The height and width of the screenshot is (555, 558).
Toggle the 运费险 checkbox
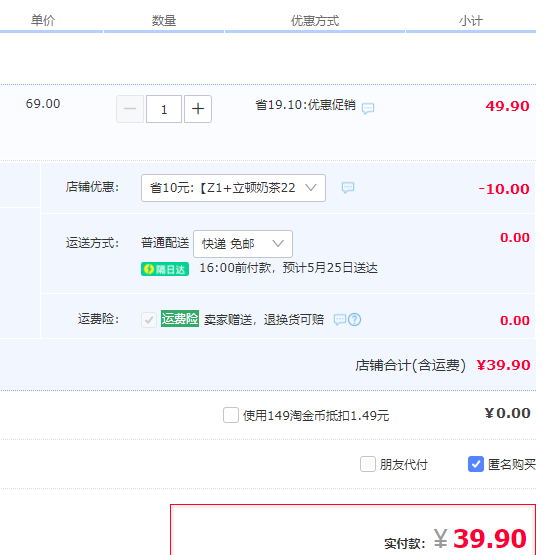point(149,320)
